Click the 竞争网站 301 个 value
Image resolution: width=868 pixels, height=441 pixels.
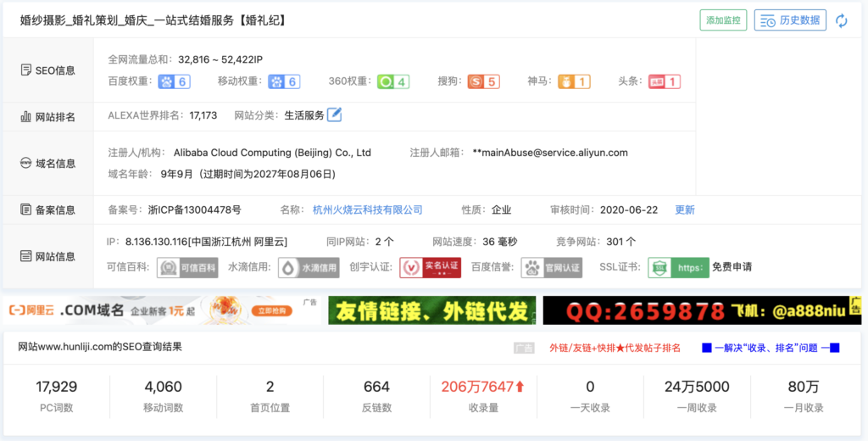621,242
